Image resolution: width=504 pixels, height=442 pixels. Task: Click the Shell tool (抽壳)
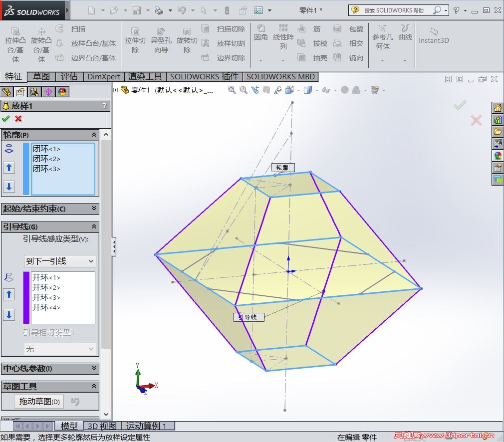[x=312, y=58]
